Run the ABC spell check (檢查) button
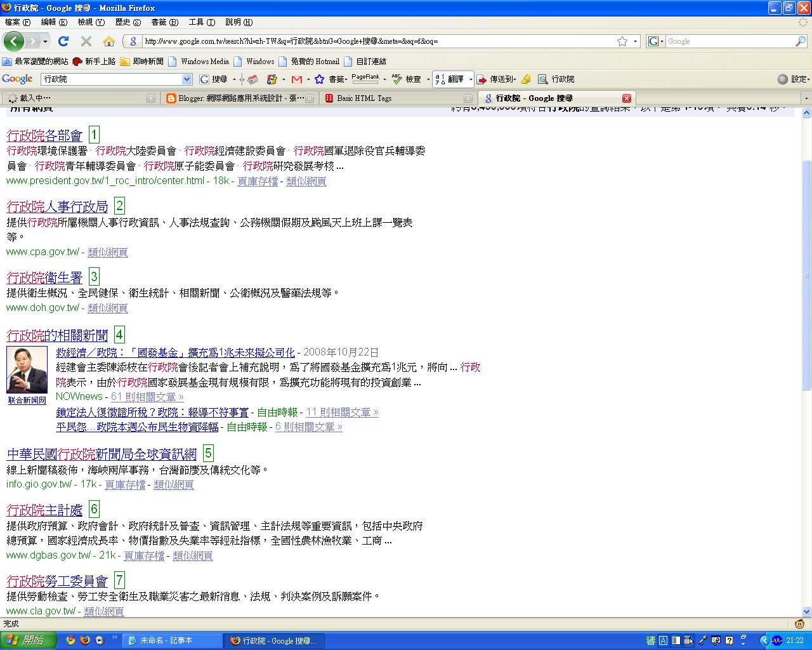Viewport: 812px width, 650px height. tap(407, 79)
